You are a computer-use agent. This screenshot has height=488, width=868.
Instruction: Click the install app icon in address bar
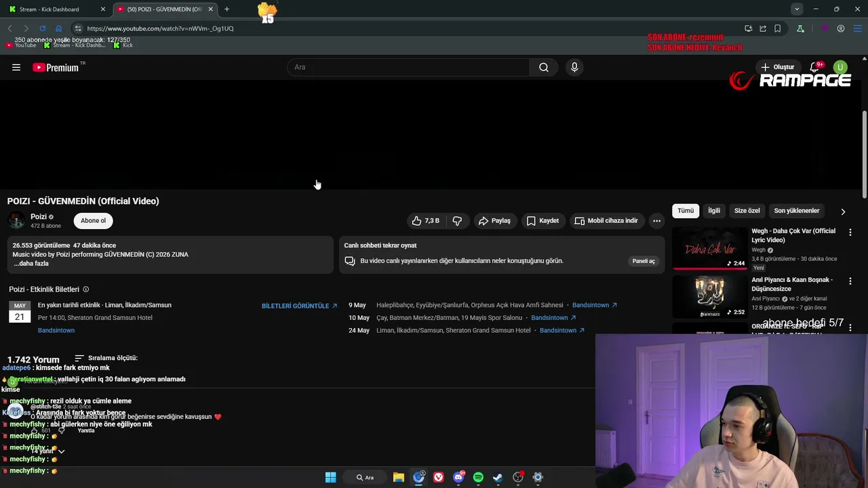click(748, 28)
